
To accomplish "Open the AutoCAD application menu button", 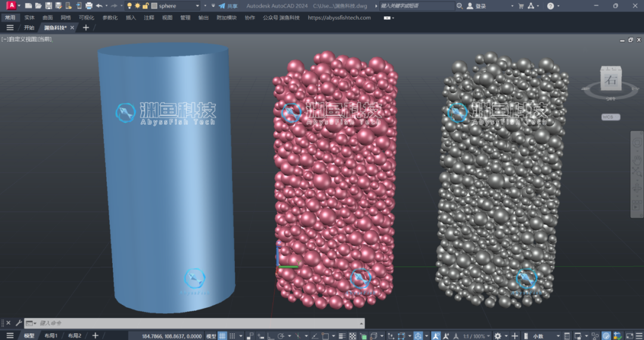I will (11, 5).
